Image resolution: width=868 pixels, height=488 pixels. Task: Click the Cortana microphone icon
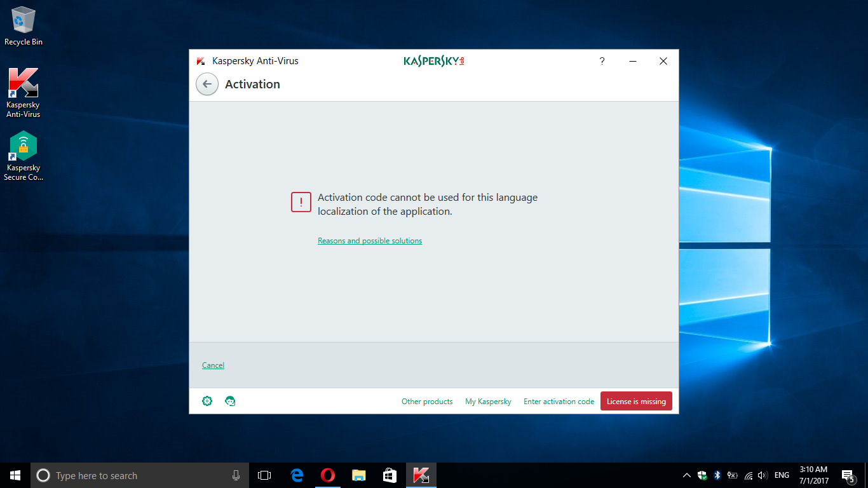[x=236, y=475]
